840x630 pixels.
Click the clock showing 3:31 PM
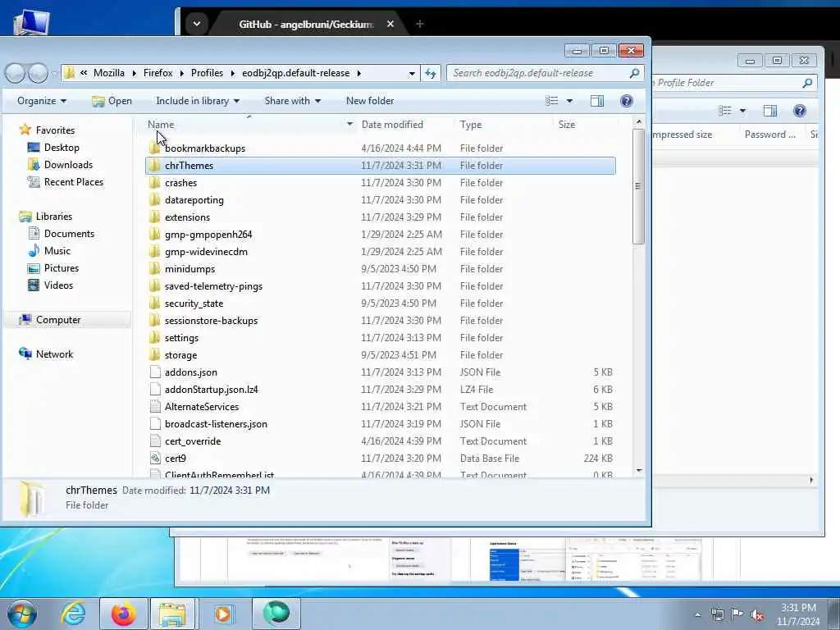click(x=798, y=608)
